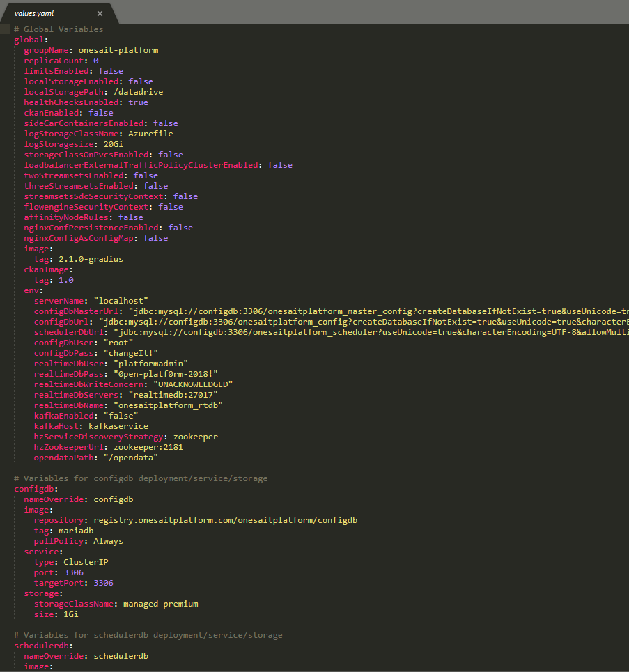
Task: Click the 'configDbMasterUrl' key
Action: (76, 311)
